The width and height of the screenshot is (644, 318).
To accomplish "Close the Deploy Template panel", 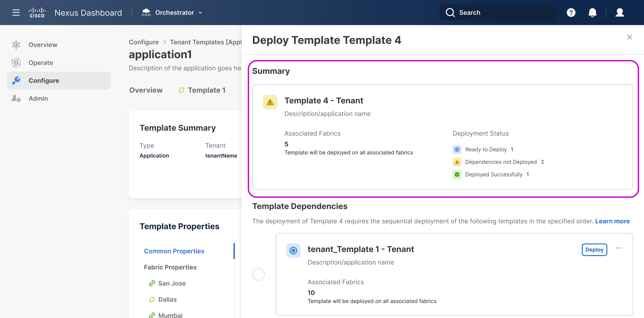I will coord(629,37).
